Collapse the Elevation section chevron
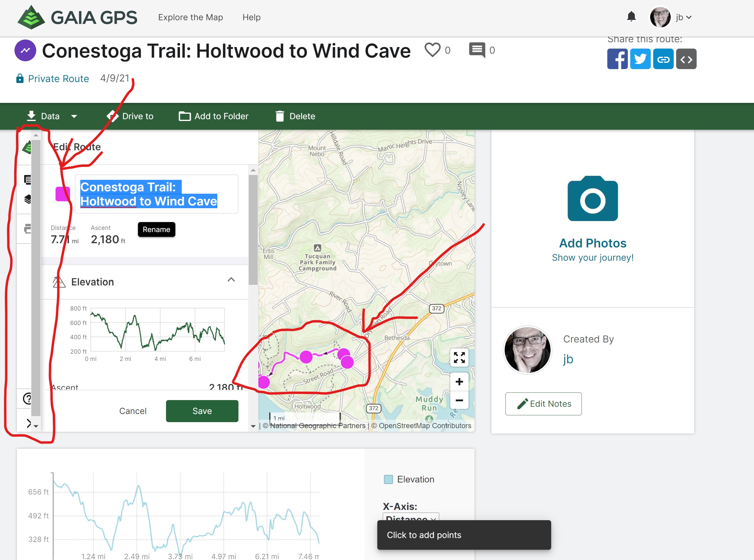This screenshot has height=560, width=754. (231, 280)
